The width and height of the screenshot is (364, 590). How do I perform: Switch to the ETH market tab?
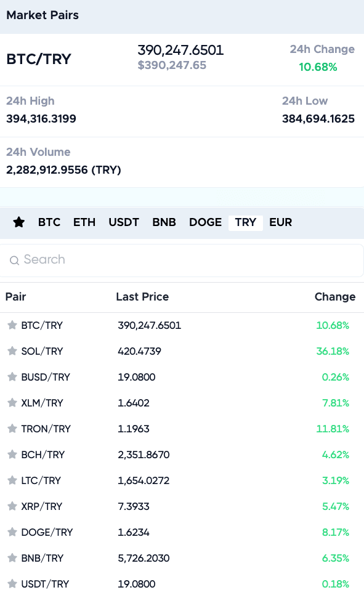point(84,222)
